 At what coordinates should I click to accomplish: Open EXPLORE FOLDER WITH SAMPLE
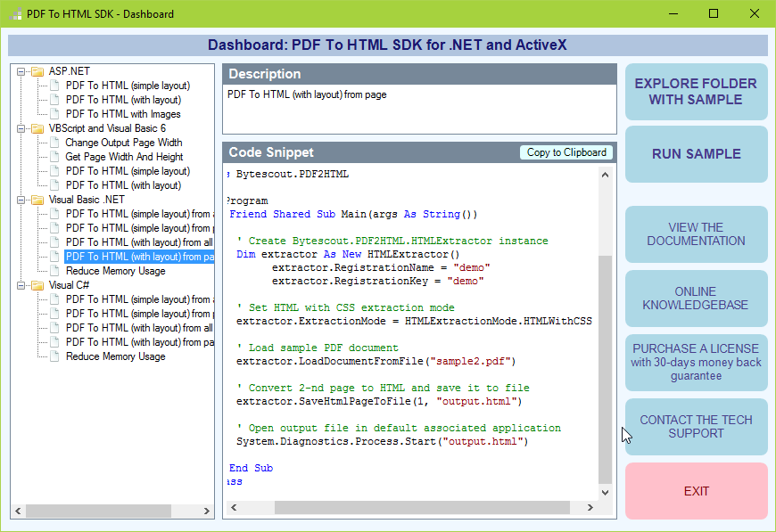click(696, 92)
